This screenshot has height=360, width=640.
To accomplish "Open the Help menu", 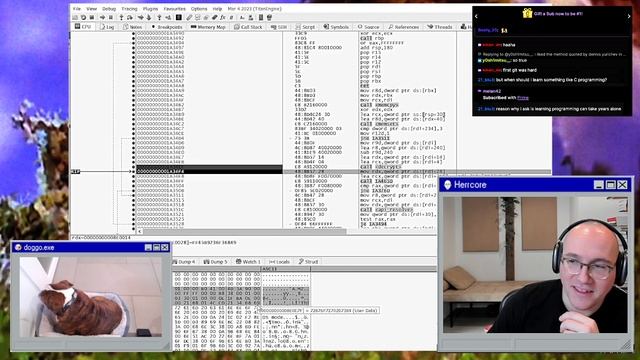I will pos(217,9).
